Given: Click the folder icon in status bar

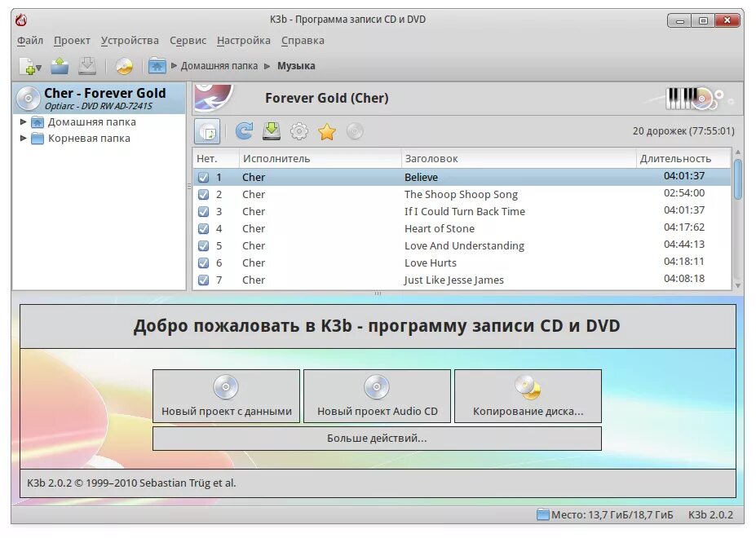Looking at the screenshot, I should [x=543, y=515].
